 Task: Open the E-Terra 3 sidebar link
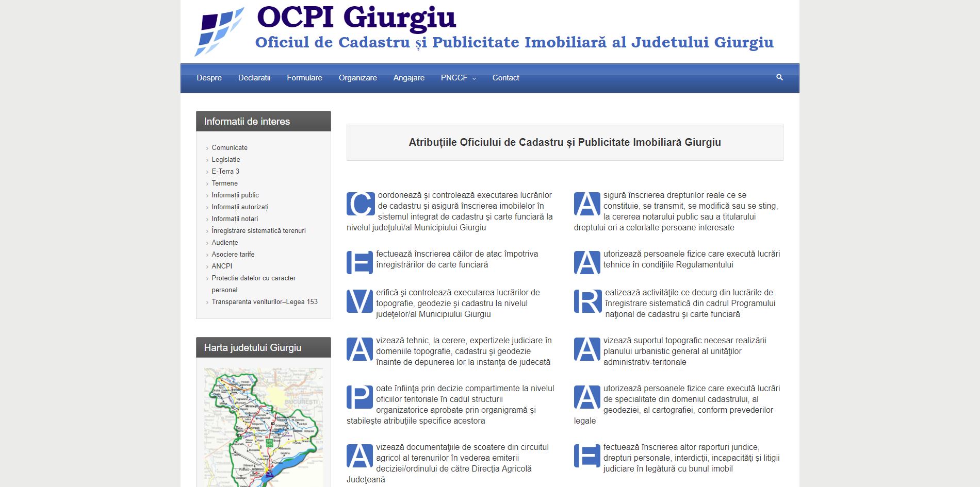click(x=225, y=171)
